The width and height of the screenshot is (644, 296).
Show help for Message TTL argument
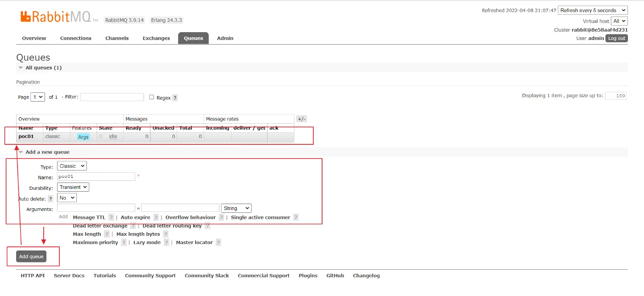[111, 217]
